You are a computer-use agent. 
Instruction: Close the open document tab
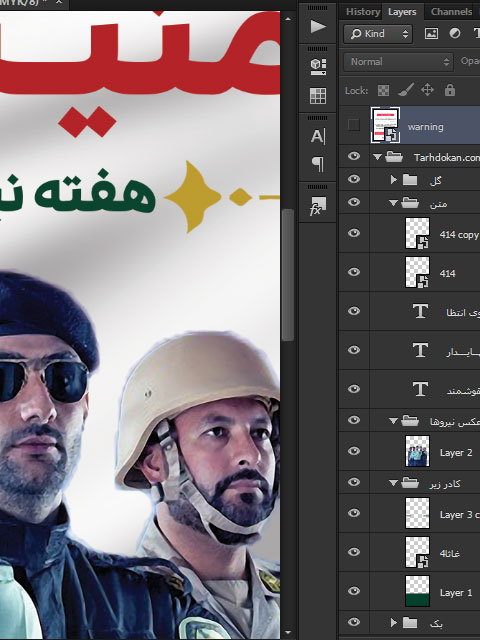59,2
